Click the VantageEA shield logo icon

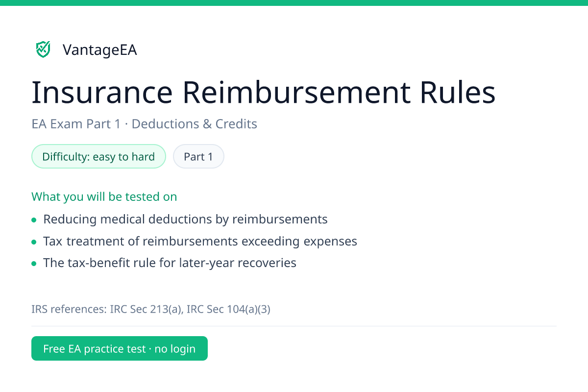(x=43, y=49)
